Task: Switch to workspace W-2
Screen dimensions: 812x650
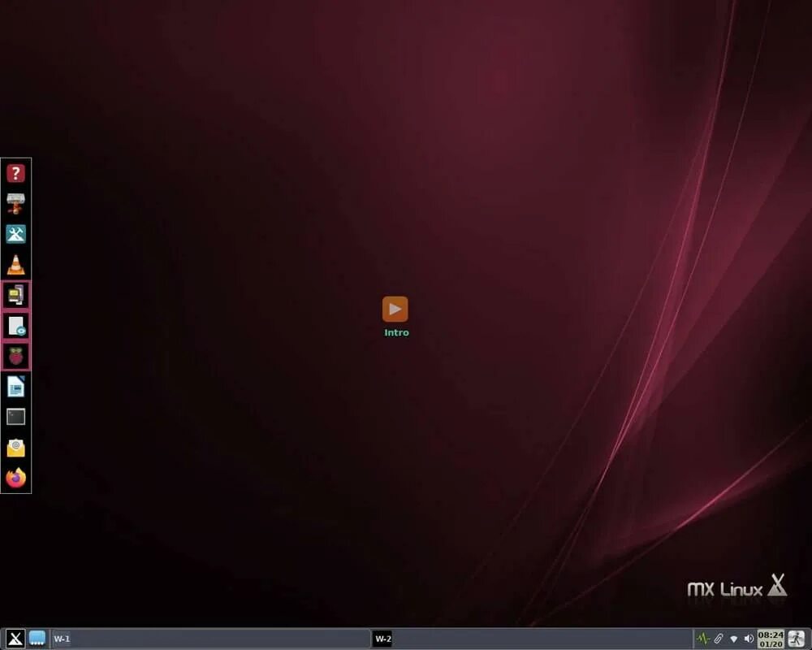Action: tap(382, 639)
